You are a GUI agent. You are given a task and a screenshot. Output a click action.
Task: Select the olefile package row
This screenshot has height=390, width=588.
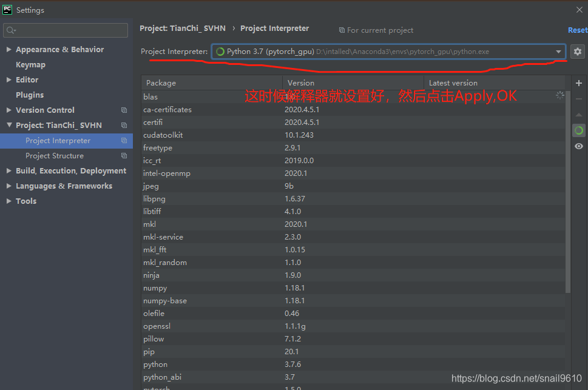tap(353, 314)
